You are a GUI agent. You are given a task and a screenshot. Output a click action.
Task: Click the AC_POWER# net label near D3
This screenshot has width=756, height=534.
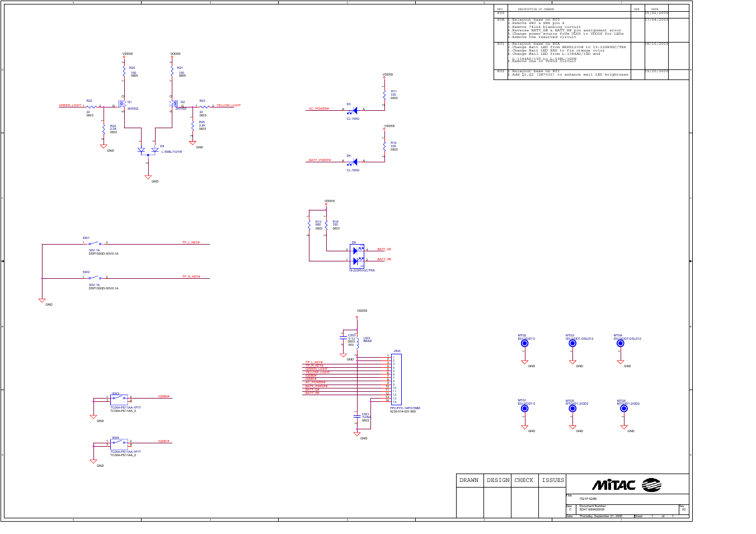click(x=319, y=109)
